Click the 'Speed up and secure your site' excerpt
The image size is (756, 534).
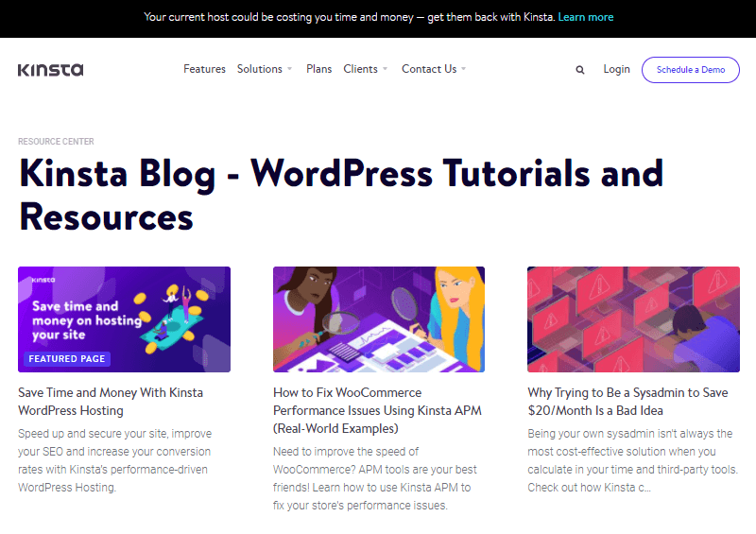tap(114, 460)
